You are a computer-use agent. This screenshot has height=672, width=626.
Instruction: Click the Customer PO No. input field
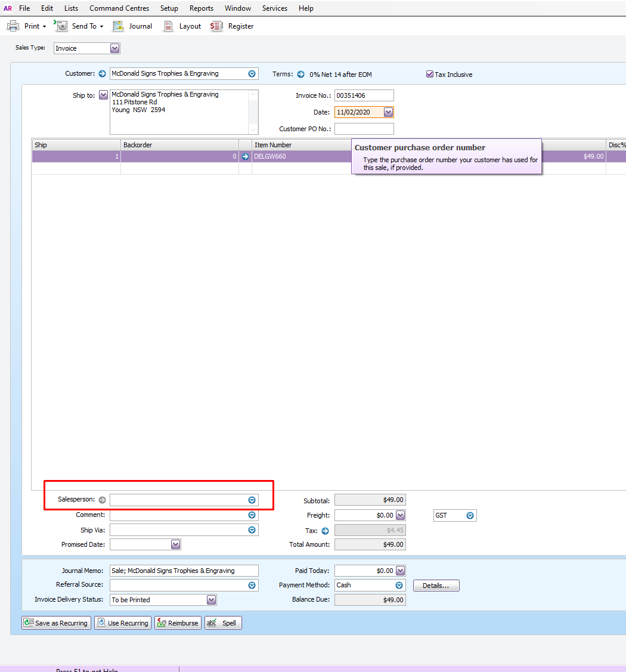[364, 129]
